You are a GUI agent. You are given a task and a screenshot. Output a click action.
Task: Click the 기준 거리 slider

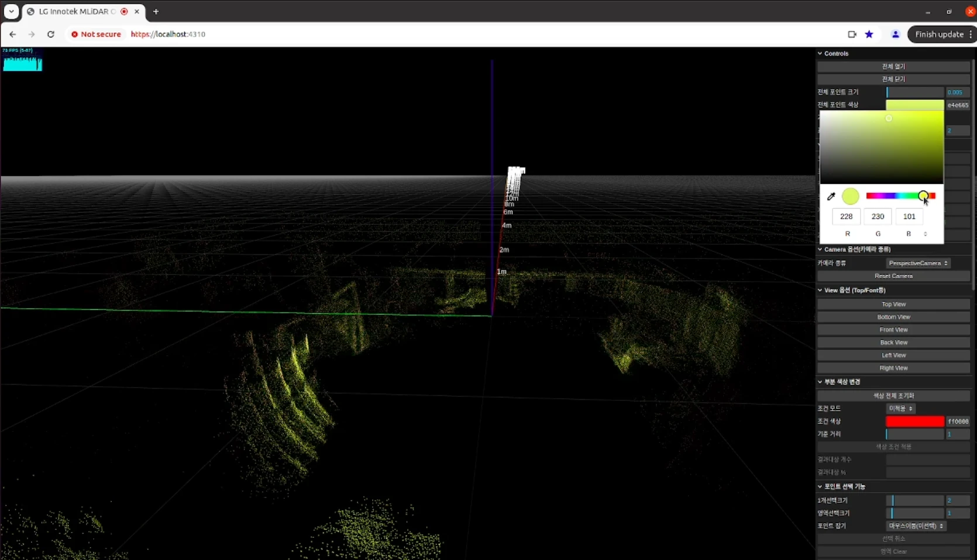(x=915, y=434)
